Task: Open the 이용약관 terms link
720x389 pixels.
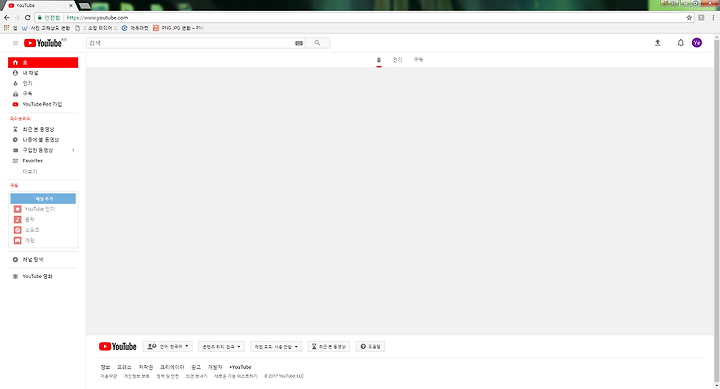Action: click(x=109, y=376)
